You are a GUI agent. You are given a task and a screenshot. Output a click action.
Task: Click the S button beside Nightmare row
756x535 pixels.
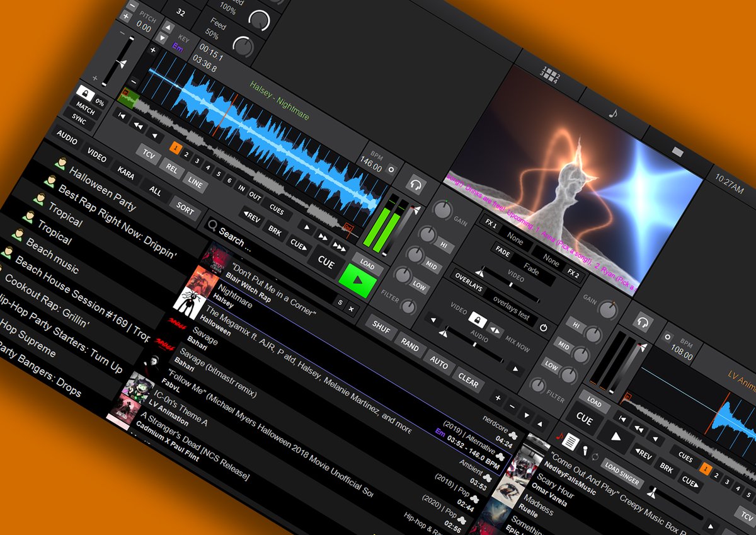340,303
